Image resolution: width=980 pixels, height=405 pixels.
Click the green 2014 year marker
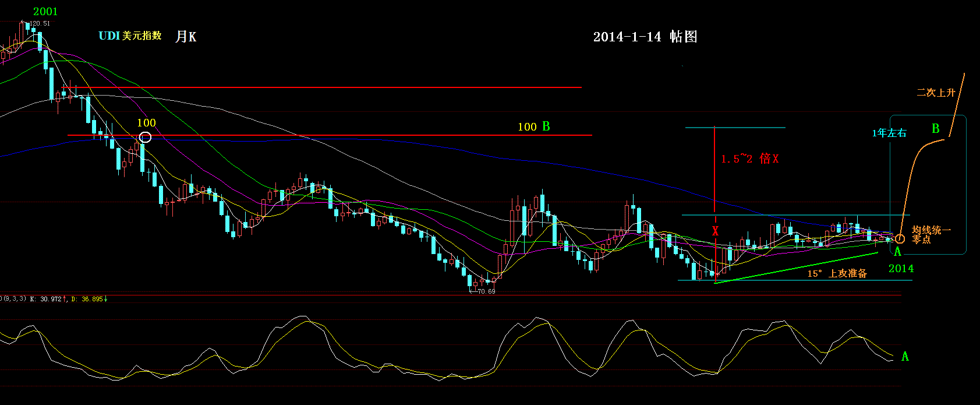click(901, 269)
